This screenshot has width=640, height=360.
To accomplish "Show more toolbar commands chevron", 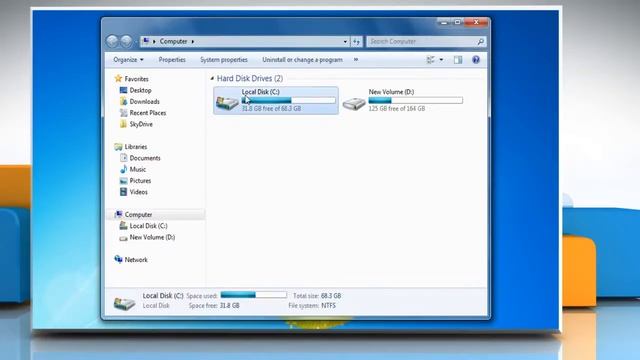I will pos(356,60).
